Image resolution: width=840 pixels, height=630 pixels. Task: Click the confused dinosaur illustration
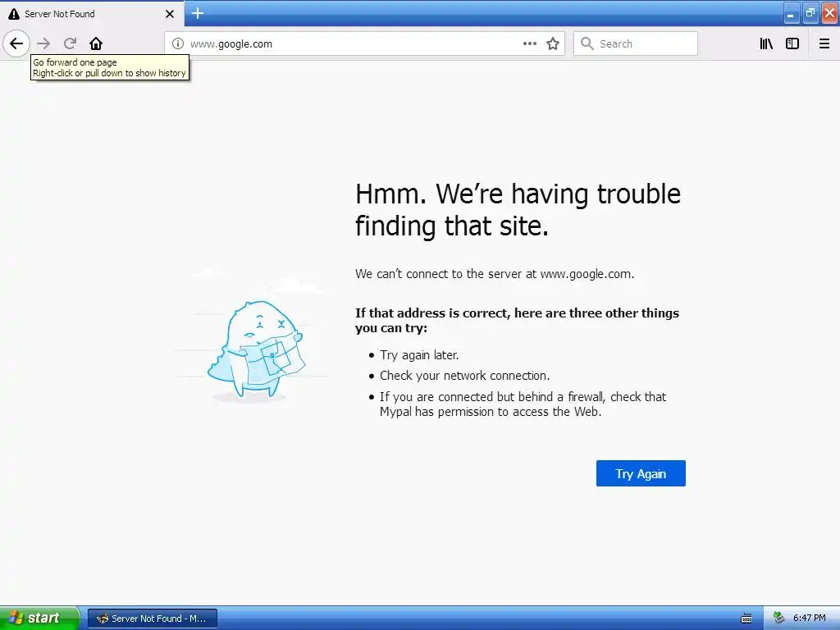[256, 350]
